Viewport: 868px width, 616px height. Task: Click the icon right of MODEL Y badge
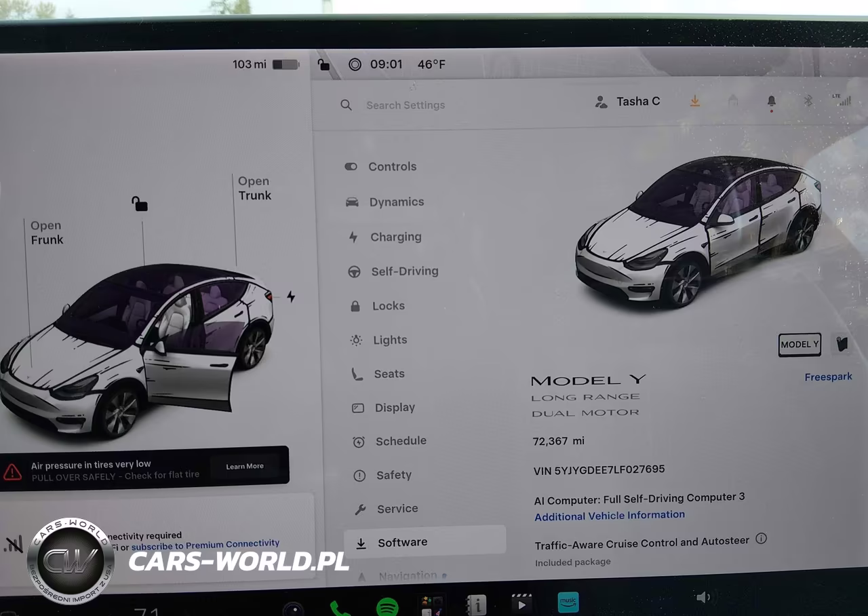(x=842, y=344)
